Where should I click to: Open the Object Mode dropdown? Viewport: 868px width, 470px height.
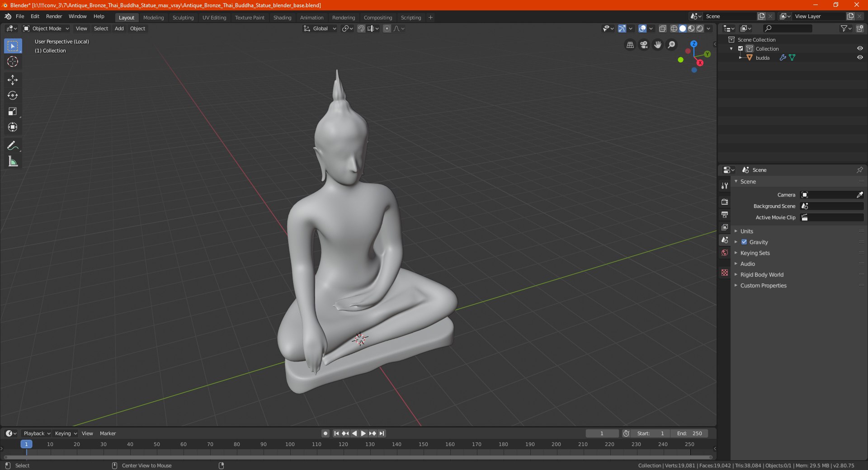(x=46, y=28)
